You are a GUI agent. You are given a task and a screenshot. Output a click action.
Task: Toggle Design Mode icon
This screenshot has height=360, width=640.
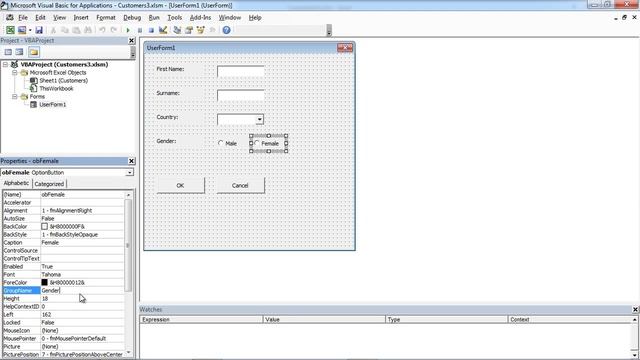coord(163,30)
